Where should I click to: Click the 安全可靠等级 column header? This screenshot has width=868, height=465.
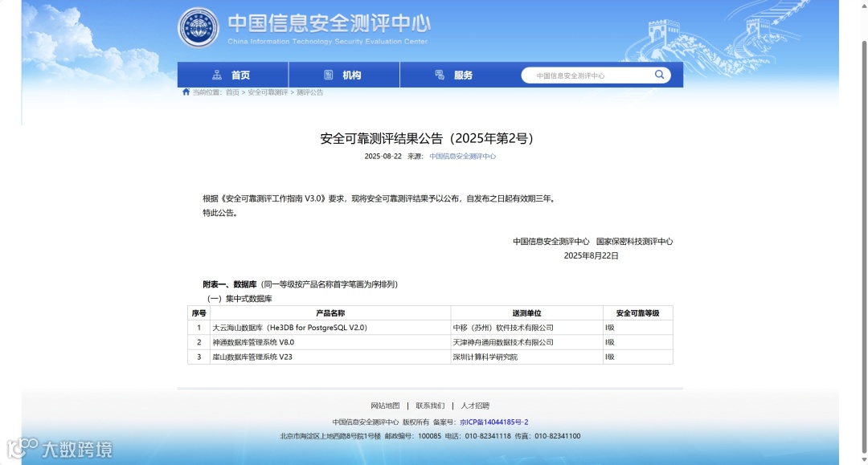point(637,313)
